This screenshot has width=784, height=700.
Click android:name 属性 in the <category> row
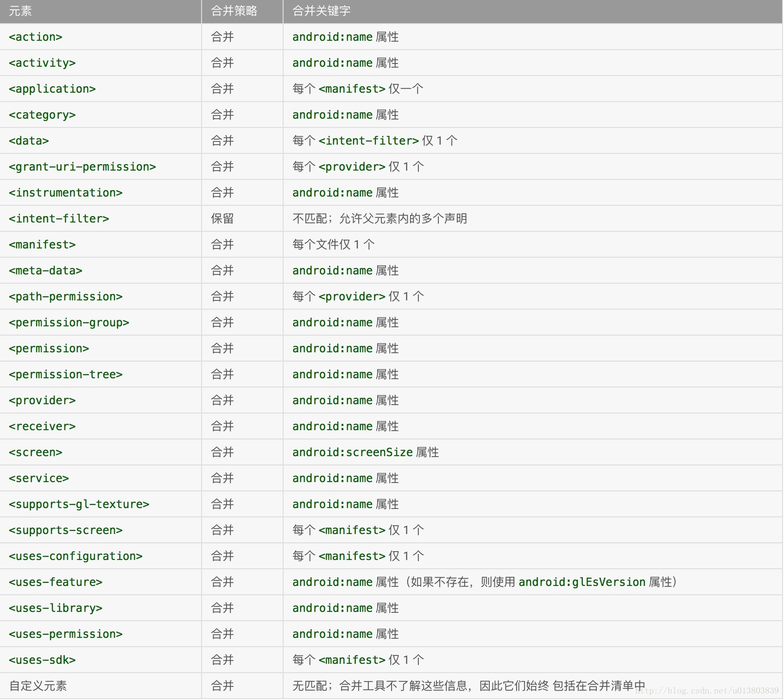pyautogui.click(x=346, y=115)
